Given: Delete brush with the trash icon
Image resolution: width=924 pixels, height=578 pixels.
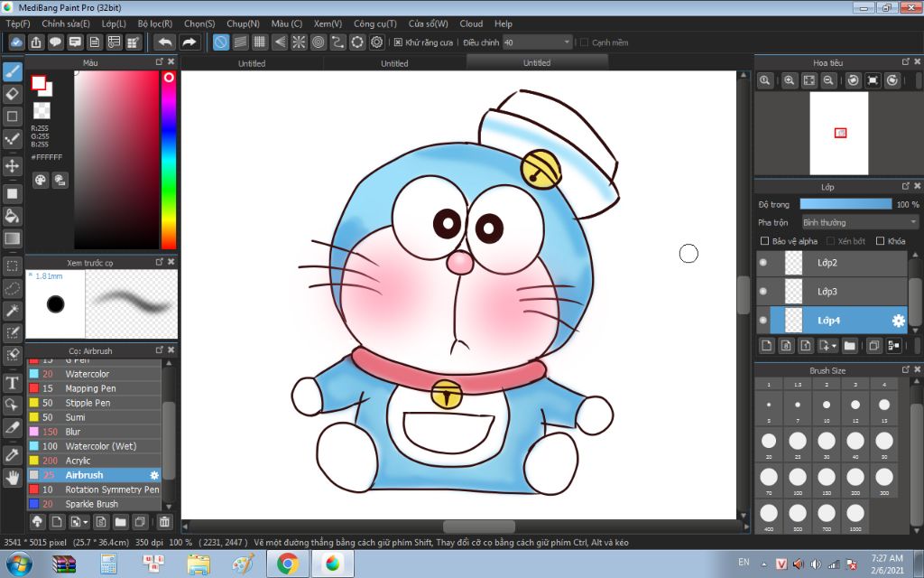Looking at the screenshot, I should [164, 522].
